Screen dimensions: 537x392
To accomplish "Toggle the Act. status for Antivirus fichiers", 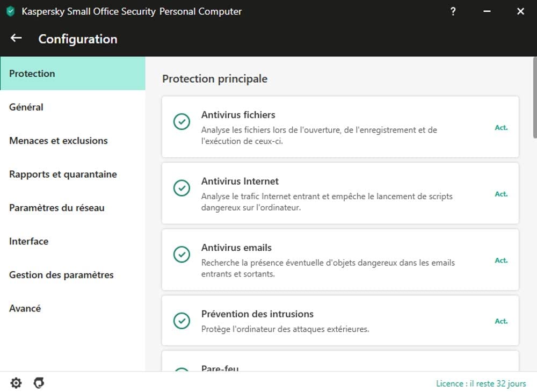I will [x=501, y=128].
